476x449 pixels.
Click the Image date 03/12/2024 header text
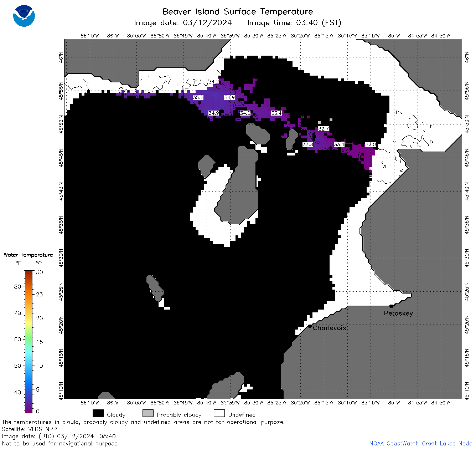click(183, 23)
